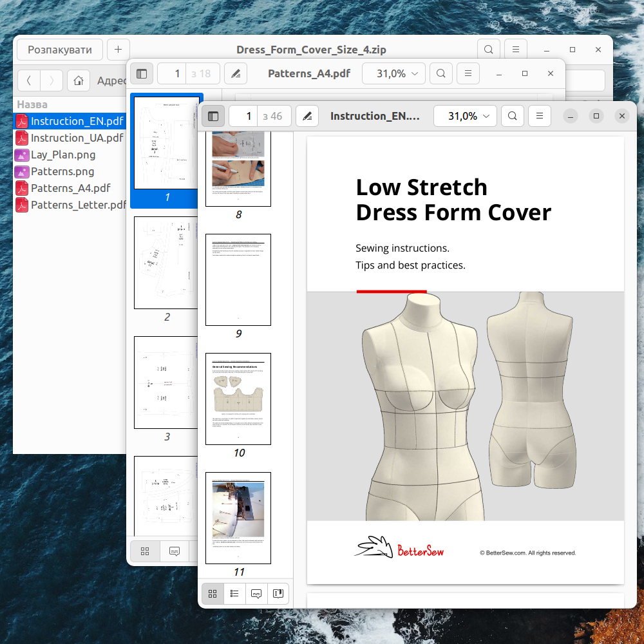This screenshot has width=644, height=644.
Task: Open zoom dropdown in Instruction_EN viewer
Action: tap(465, 116)
